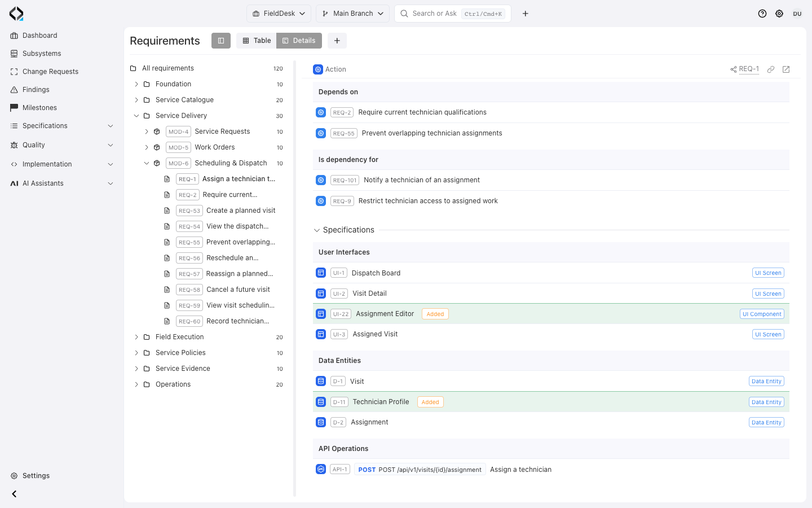This screenshot has width=812, height=508.
Task: Click the Action type icon in header
Action: (318, 69)
